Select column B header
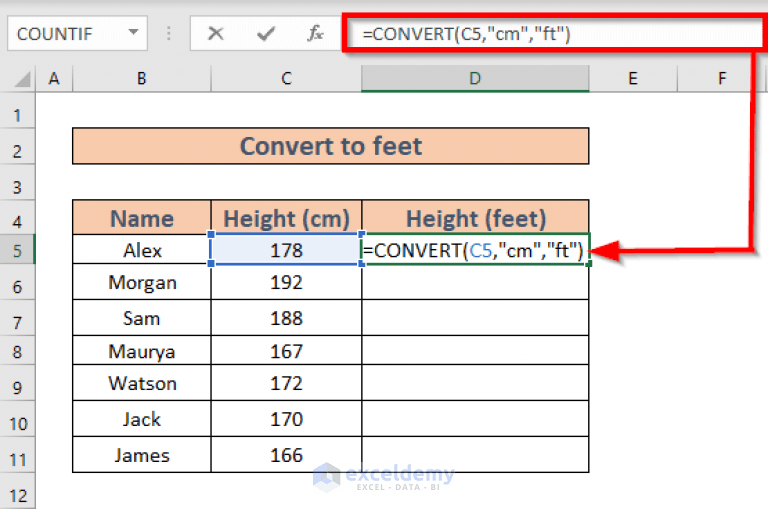768x509 pixels. coord(142,78)
